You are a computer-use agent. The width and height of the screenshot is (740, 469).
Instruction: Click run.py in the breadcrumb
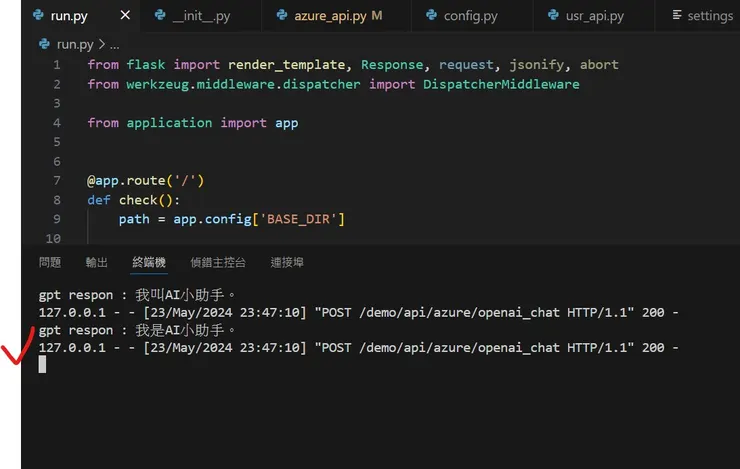pos(75,44)
